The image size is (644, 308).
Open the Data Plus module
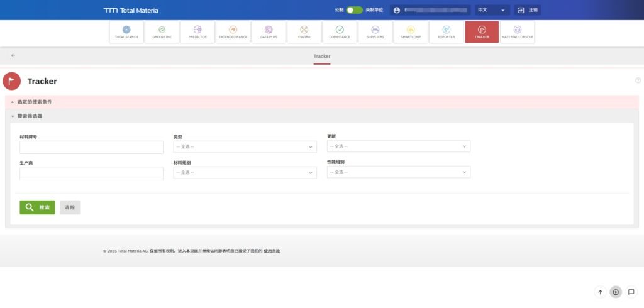269,32
